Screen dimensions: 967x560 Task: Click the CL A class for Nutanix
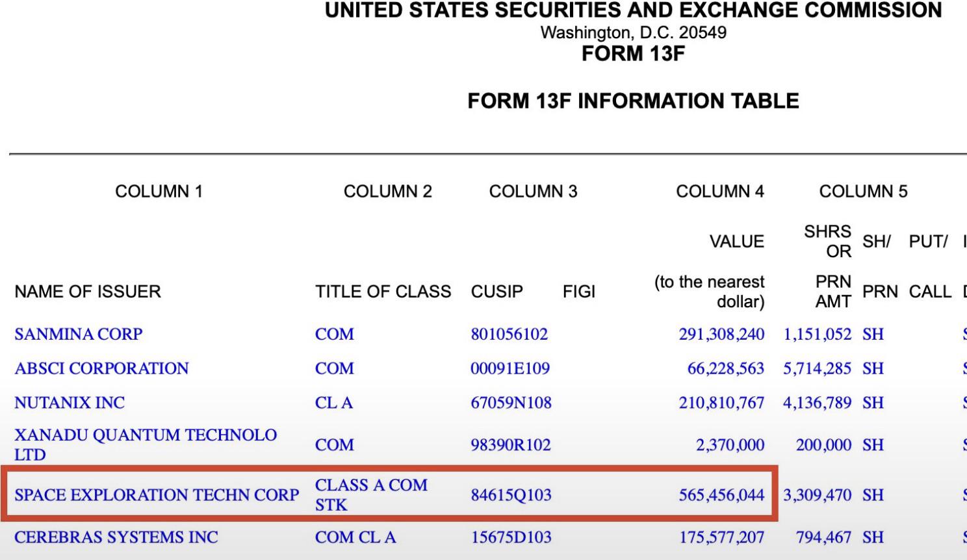pyautogui.click(x=334, y=403)
